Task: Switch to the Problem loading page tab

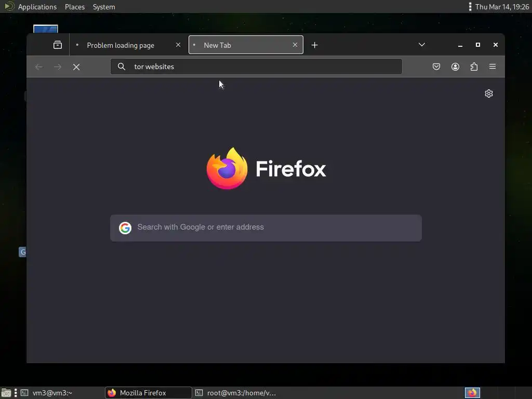Action: tap(129, 45)
